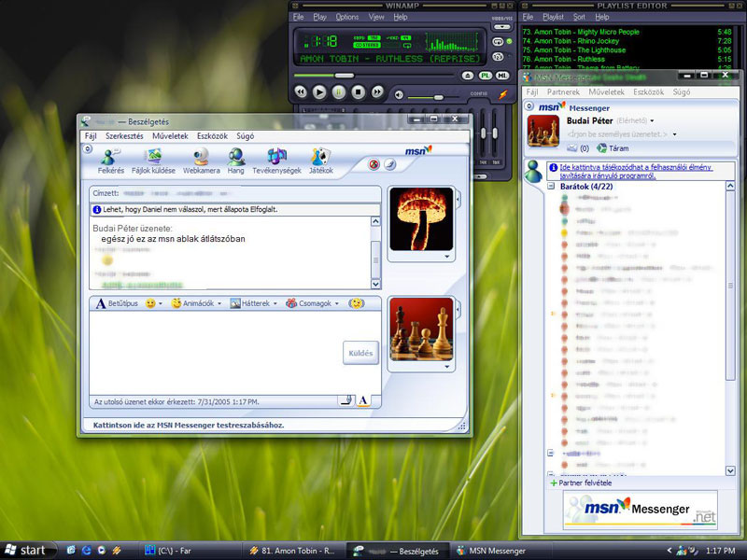Click the Fájlok küldése send files icon
The image size is (747, 560).
(x=153, y=161)
